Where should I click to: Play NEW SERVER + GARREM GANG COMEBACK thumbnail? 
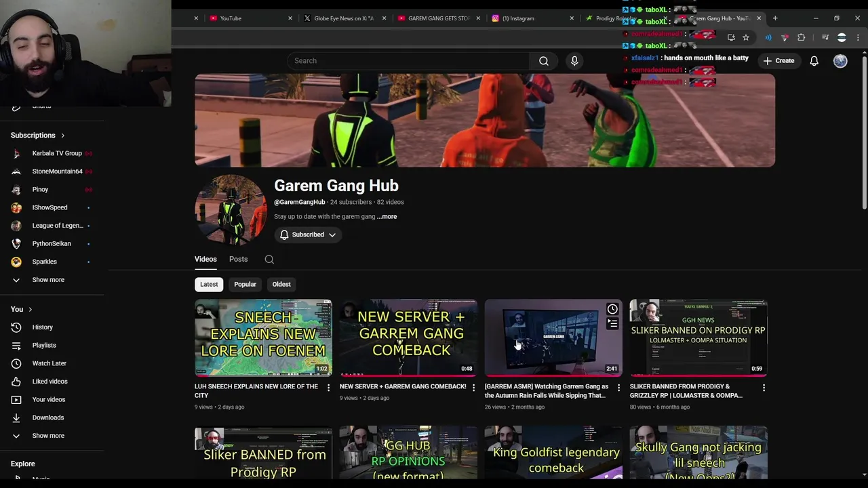408,338
